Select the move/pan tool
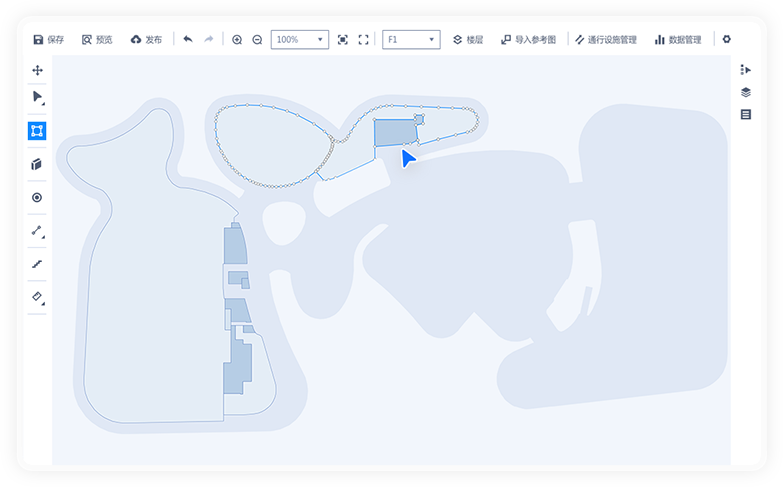Viewport: 783px width, 487px height. [37, 70]
